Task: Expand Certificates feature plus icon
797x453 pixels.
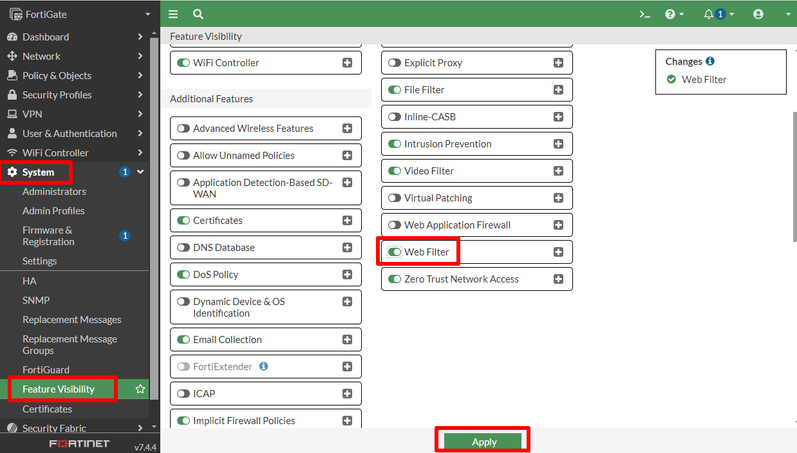Action: pyautogui.click(x=347, y=220)
